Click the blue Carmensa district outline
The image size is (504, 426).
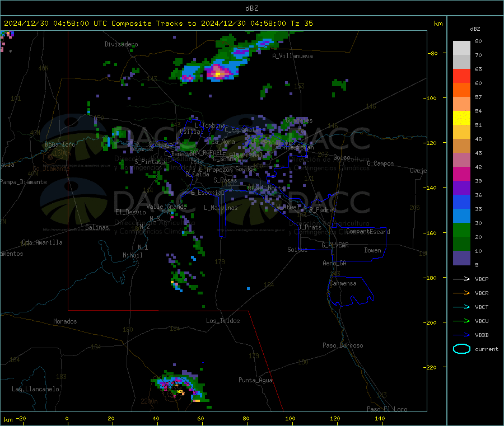click(x=351, y=292)
